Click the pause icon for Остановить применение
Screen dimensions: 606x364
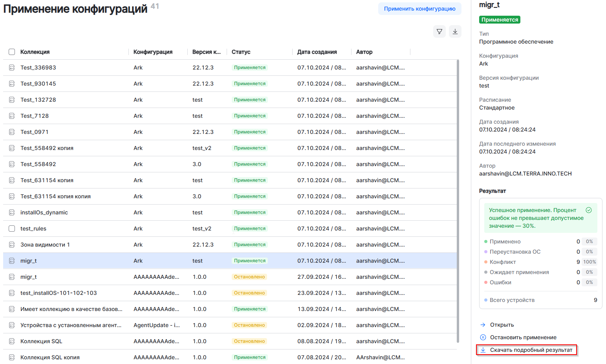click(483, 337)
